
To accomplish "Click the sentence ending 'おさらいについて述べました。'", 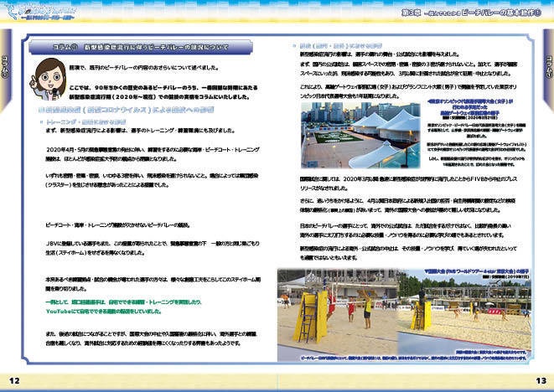I will tap(143, 68).
